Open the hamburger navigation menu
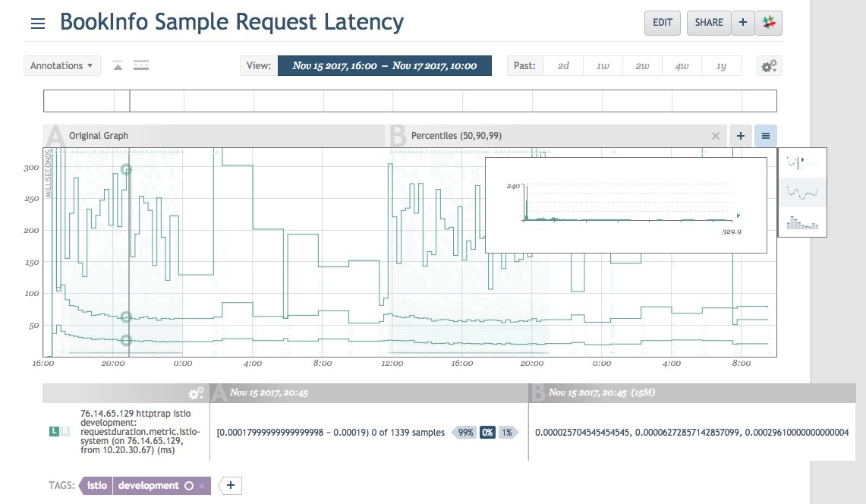Image resolution: width=866 pixels, height=504 pixels. (38, 23)
